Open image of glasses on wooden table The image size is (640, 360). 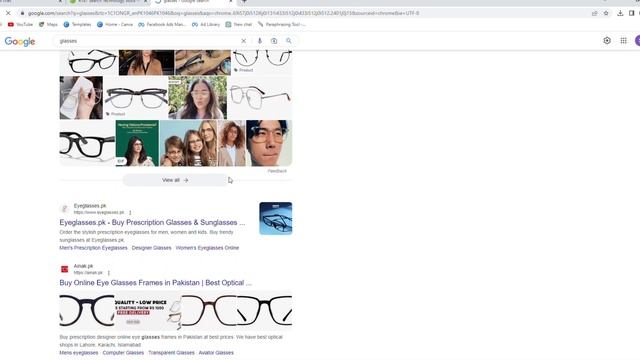coord(203,62)
